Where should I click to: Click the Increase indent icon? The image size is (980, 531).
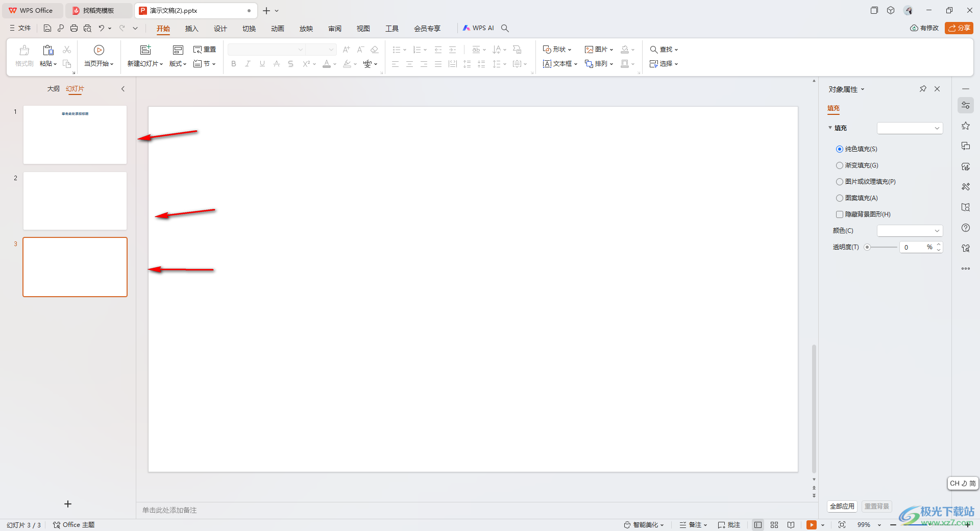pos(452,50)
